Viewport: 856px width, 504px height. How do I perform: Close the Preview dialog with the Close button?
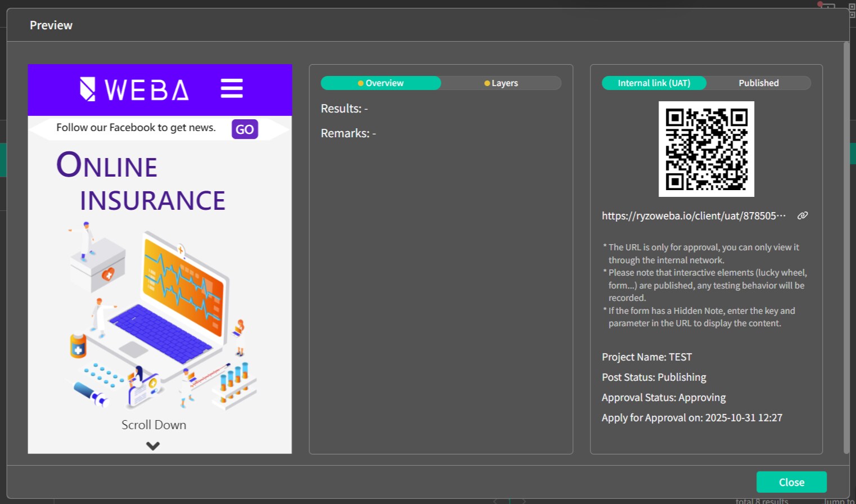791,482
